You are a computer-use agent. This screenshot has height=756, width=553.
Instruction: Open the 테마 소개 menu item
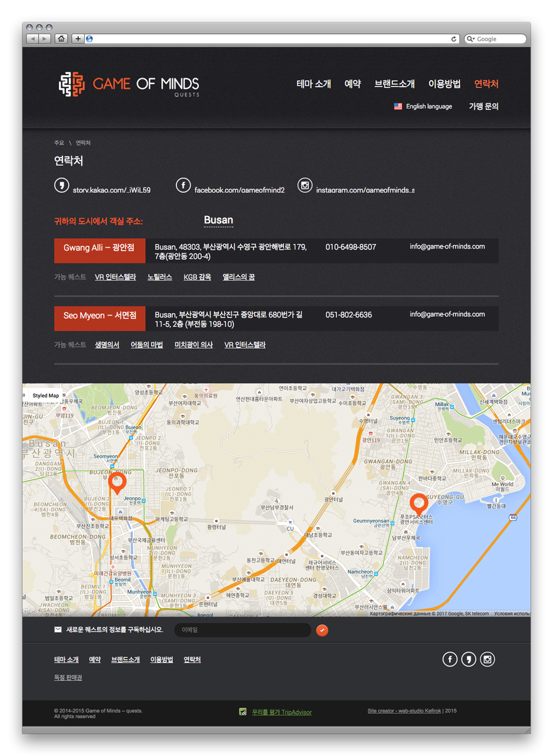pyautogui.click(x=314, y=84)
